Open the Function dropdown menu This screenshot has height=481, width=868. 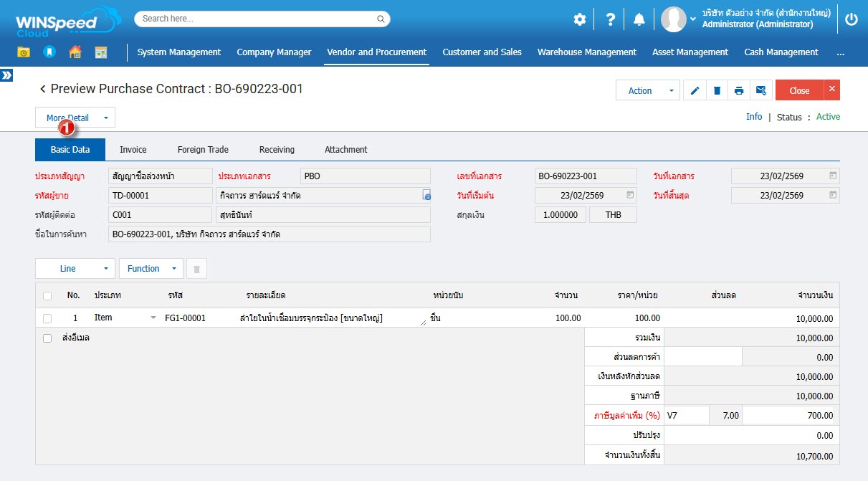[x=151, y=269]
